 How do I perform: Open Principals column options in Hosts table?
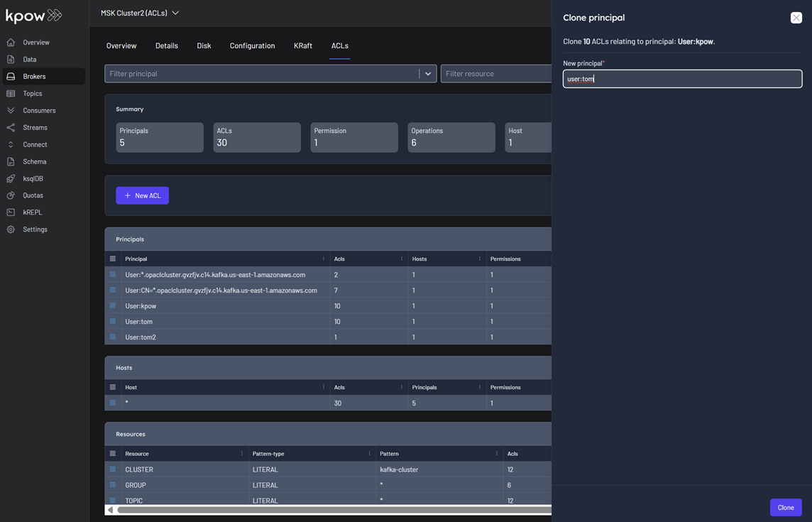pyautogui.click(x=480, y=387)
